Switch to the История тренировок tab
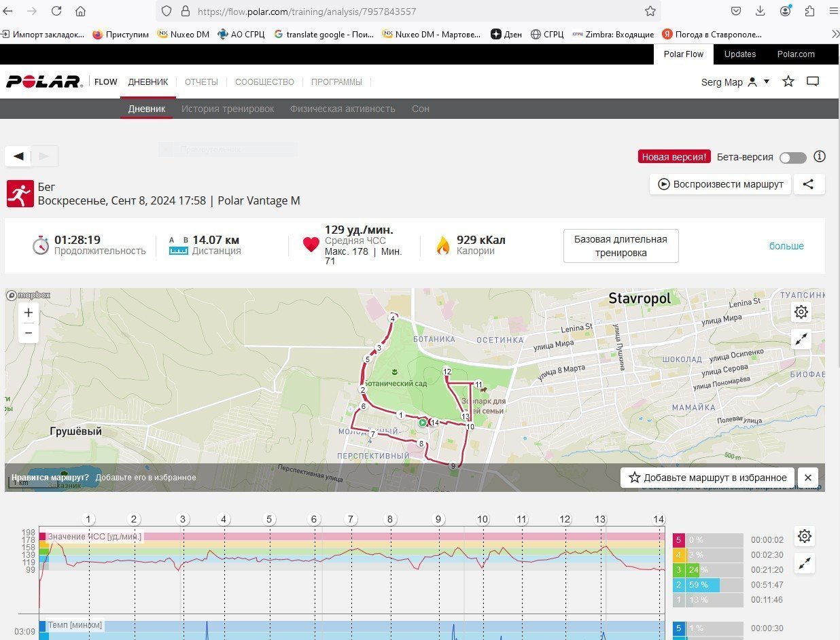 click(x=228, y=109)
